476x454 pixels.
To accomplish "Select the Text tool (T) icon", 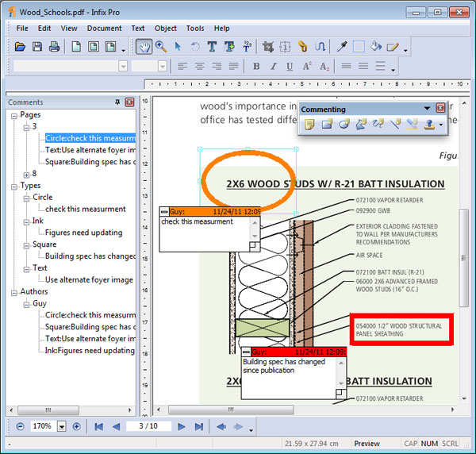I will (x=212, y=47).
